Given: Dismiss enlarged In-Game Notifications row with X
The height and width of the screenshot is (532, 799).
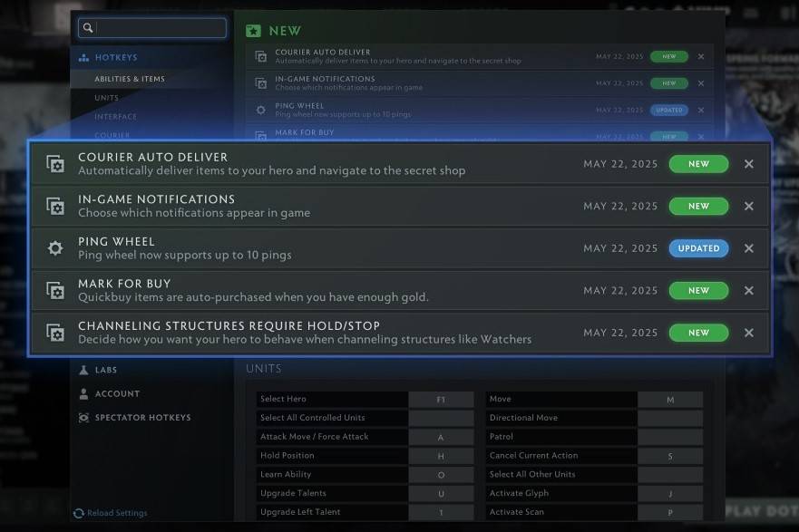Looking at the screenshot, I should [x=748, y=206].
